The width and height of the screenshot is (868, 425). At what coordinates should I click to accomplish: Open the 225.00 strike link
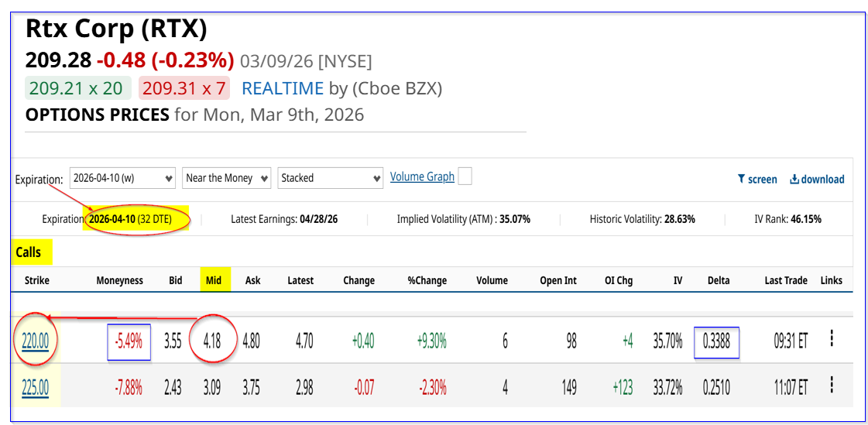[x=36, y=386]
